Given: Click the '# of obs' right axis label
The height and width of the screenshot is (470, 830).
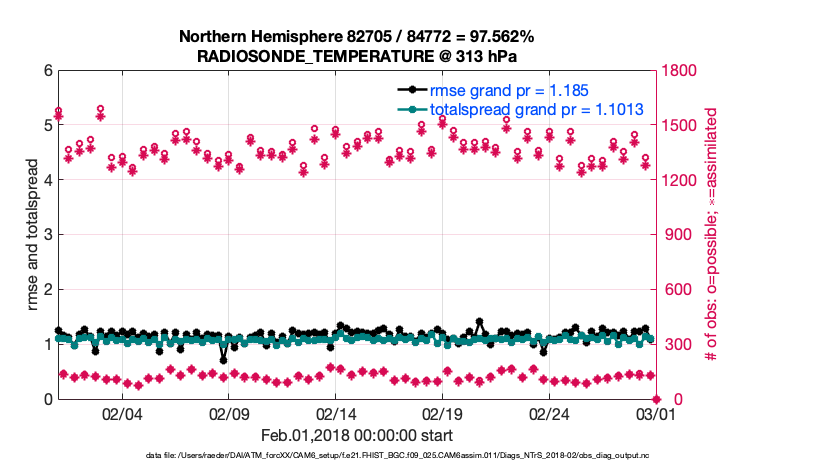Looking at the screenshot, I should click(711, 235).
